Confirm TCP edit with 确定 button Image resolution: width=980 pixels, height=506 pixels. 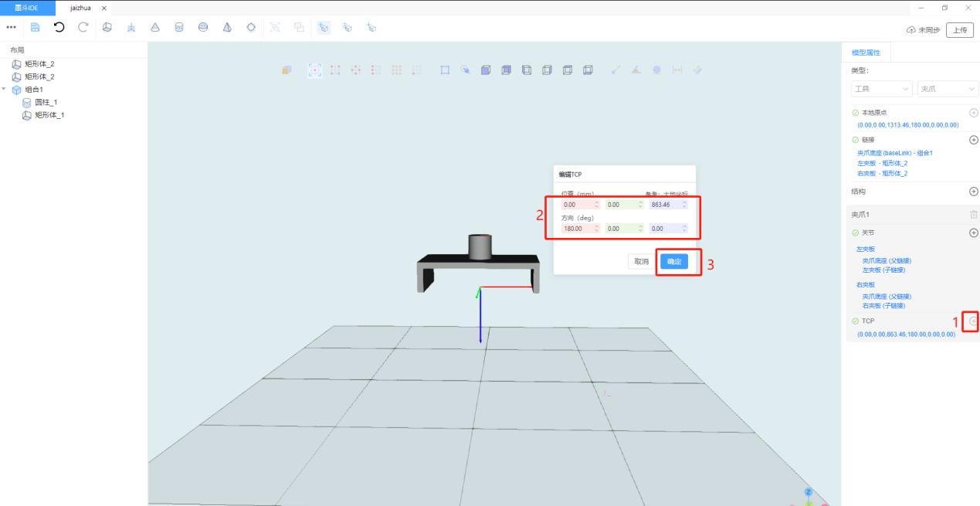[x=673, y=262]
